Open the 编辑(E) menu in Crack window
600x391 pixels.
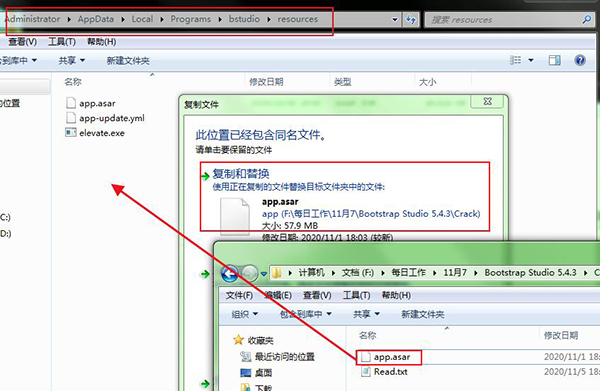278,295
